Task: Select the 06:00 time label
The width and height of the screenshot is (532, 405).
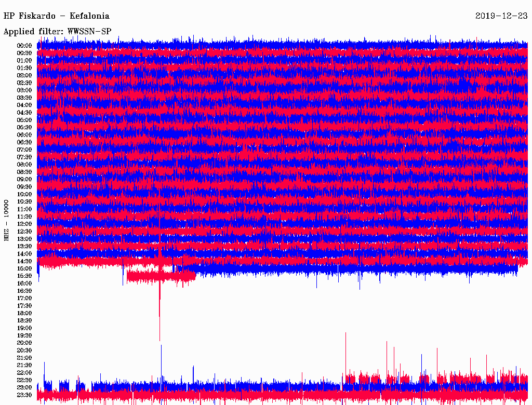Action: (24, 135)
